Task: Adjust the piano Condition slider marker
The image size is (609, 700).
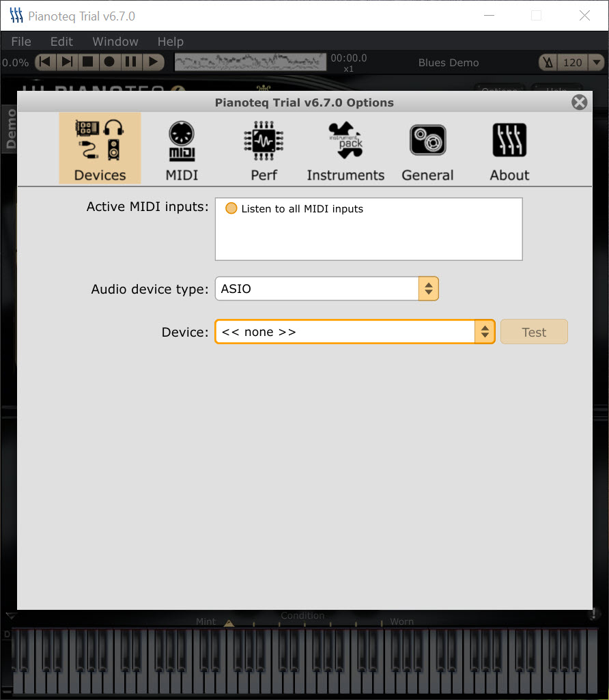Action: click(x=229, y=623)
